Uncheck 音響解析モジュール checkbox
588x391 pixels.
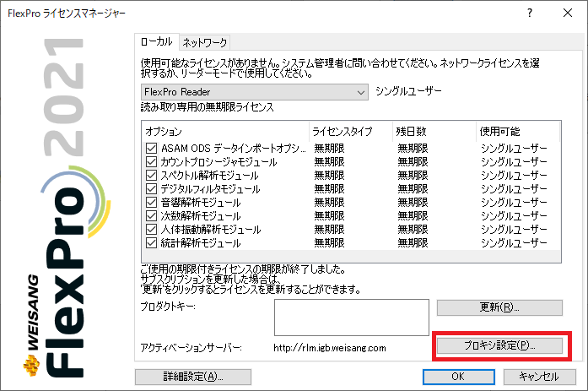pos(151,202)
